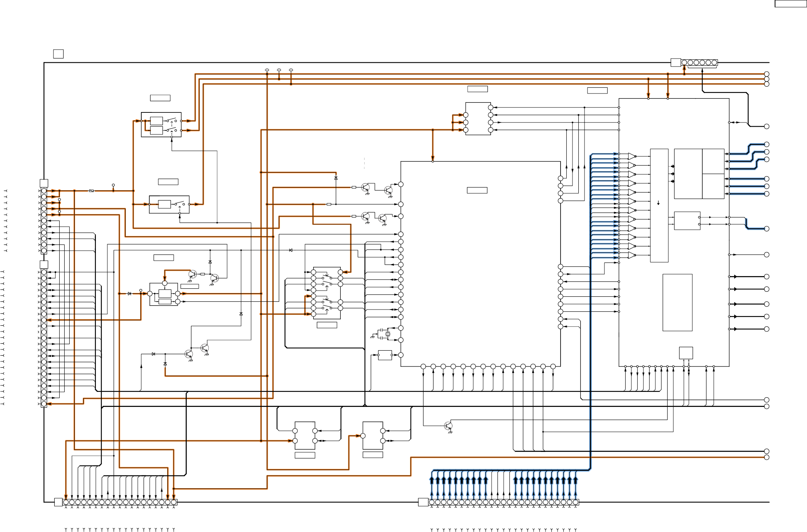
Task: Click the diode symbol on the central horizontal line
Action: (290, 250)
